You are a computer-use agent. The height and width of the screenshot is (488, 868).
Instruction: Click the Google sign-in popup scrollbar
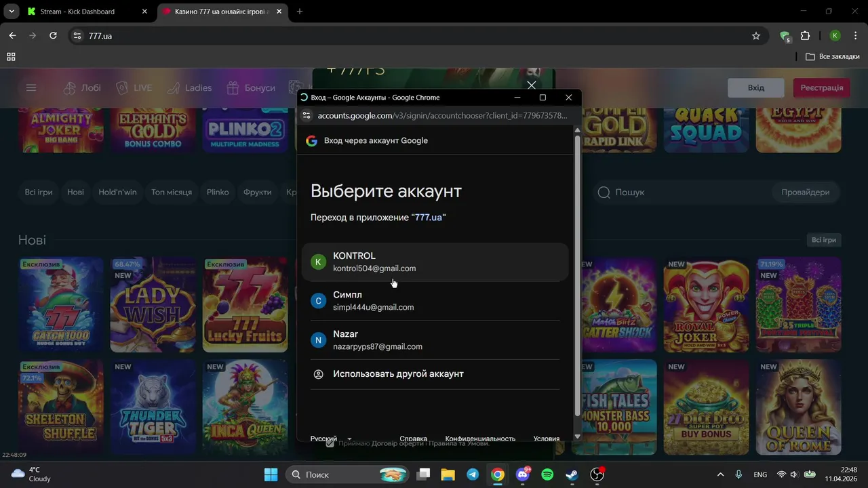pyautogui.click(x=577, y=276)
